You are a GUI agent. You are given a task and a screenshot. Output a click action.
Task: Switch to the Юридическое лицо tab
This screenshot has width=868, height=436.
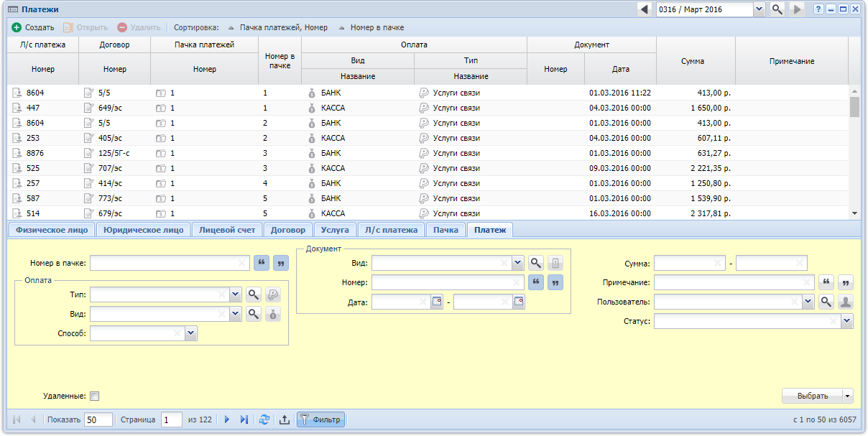[x=144, y=230]
